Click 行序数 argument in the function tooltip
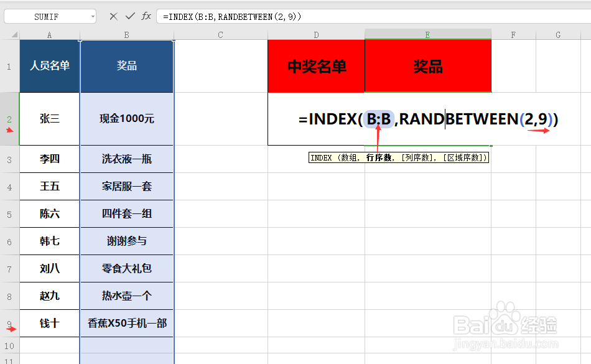591x364 pixels. 379,158
